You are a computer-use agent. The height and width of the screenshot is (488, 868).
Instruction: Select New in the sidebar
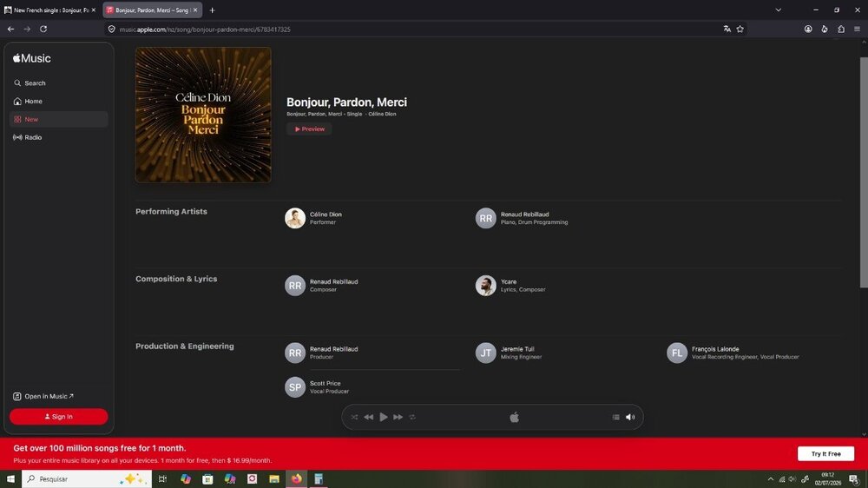pos(58,119)
